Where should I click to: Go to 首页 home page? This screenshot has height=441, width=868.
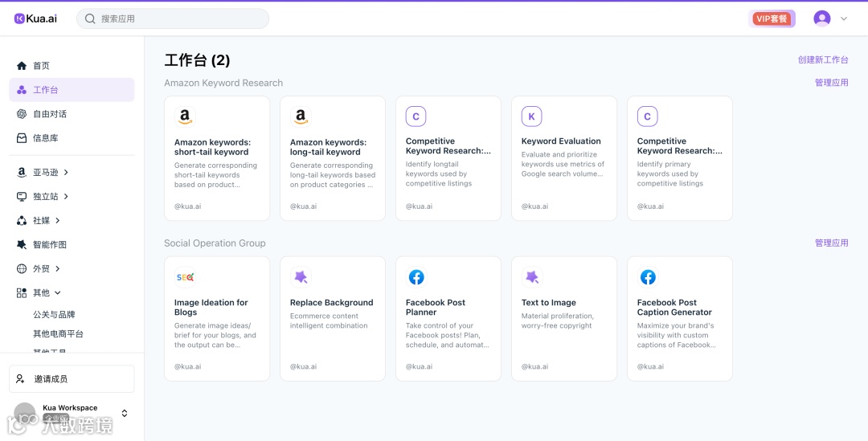pos(40,66)
